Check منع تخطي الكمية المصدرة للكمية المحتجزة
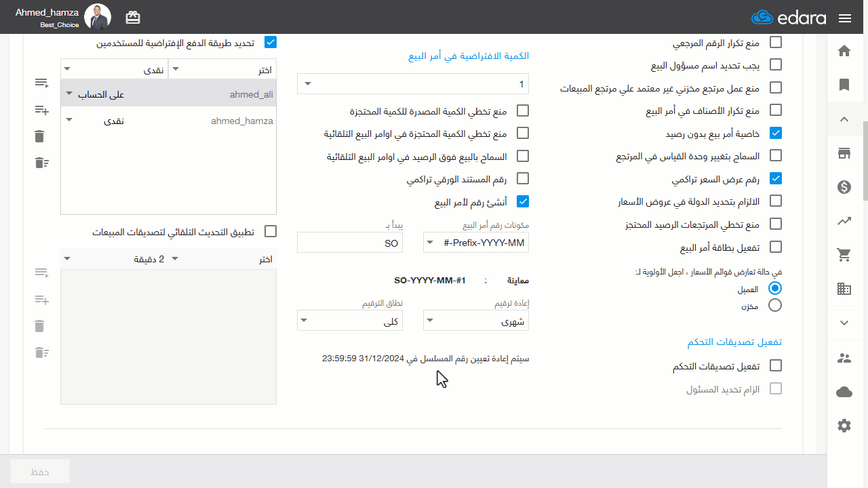 click(523, 110)
